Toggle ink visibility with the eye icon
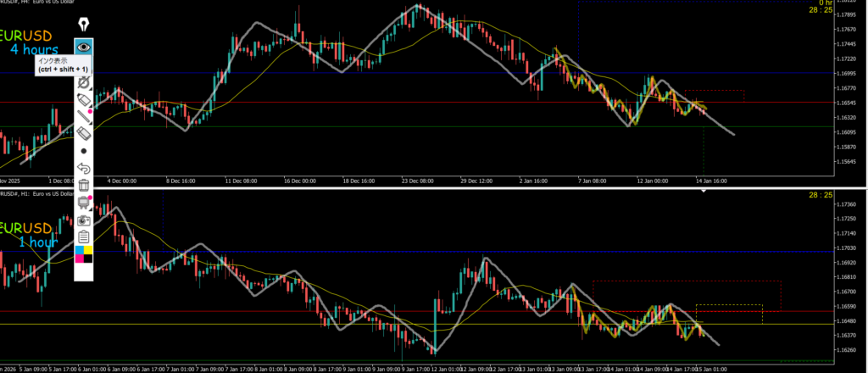Screen dimensions: 868x373 (x=83, y=46)
